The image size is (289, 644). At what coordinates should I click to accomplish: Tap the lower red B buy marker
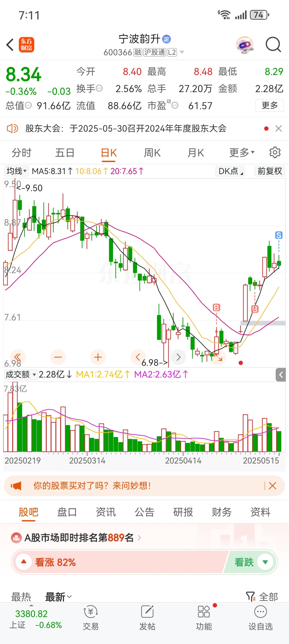click(x=255, y=309)
